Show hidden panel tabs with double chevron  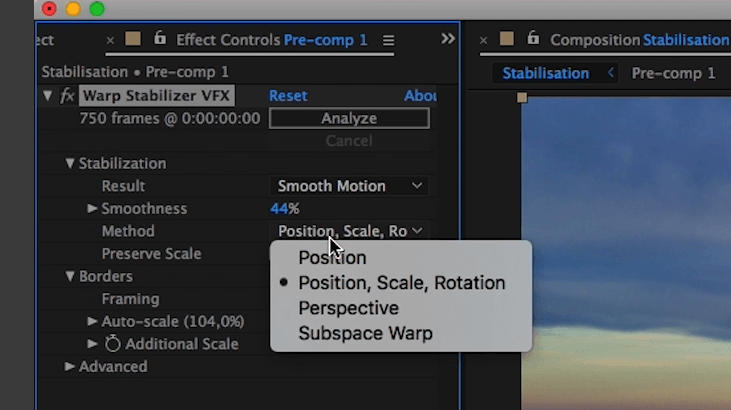pyautogui.click(x=448, y=38)
